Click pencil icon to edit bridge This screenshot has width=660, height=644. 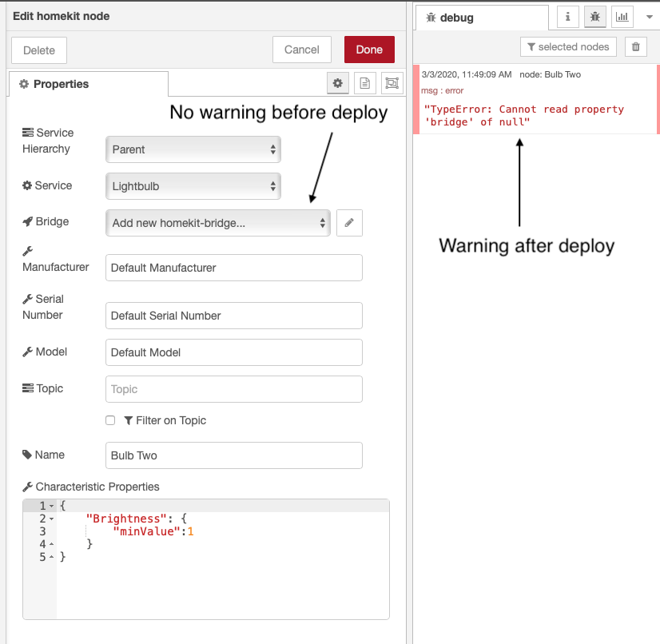(x=349, y=223)
